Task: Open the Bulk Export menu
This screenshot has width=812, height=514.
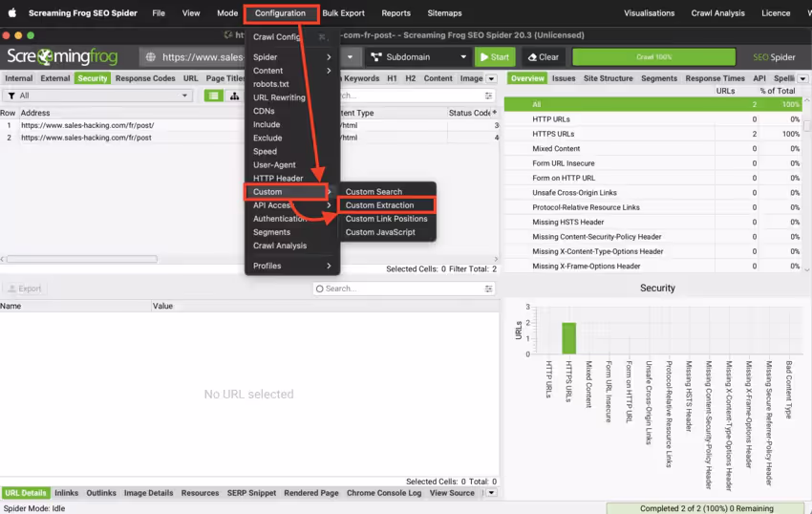Action: click(x=343, y=13)
